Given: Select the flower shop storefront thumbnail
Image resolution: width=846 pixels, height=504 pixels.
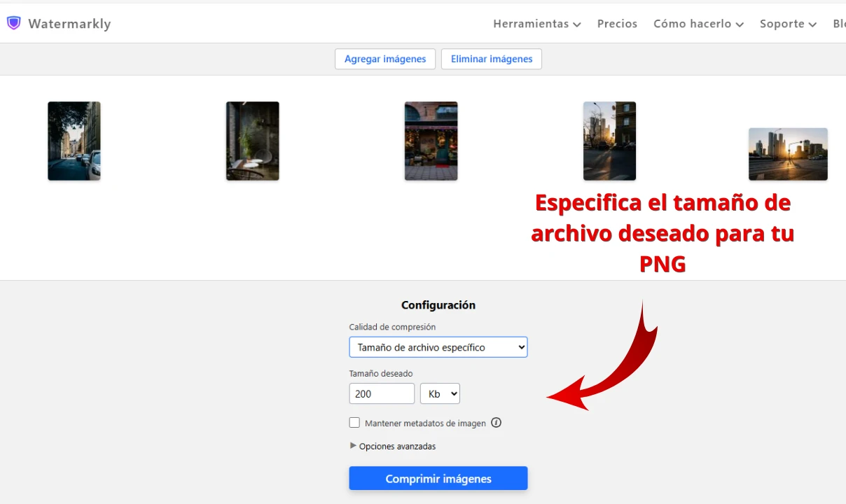Looking at the screenshot, I should click(431, 141).
